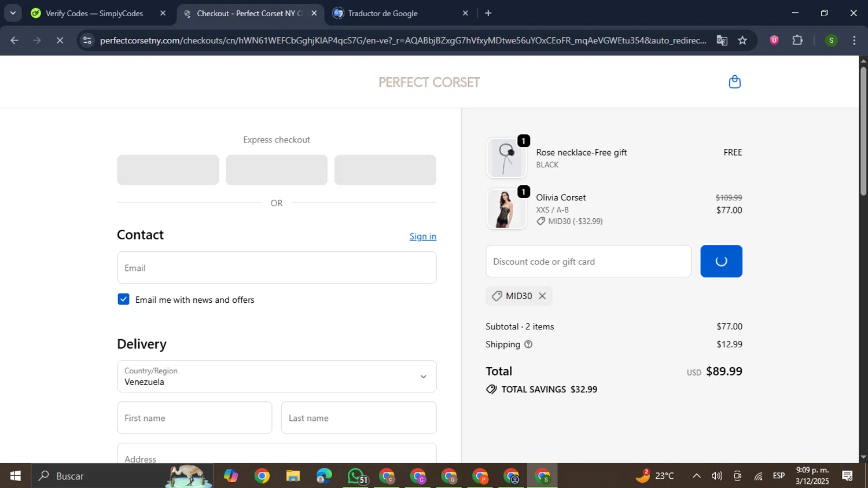Select the Checkout - Perfect Corset NY tab
The height and width of the screenshot is (488, 868).
click(x=250, y=13)
